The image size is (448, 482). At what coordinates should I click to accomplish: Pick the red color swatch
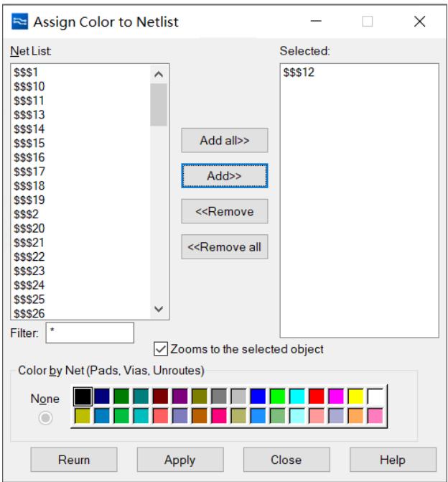(x=317, y=397)
